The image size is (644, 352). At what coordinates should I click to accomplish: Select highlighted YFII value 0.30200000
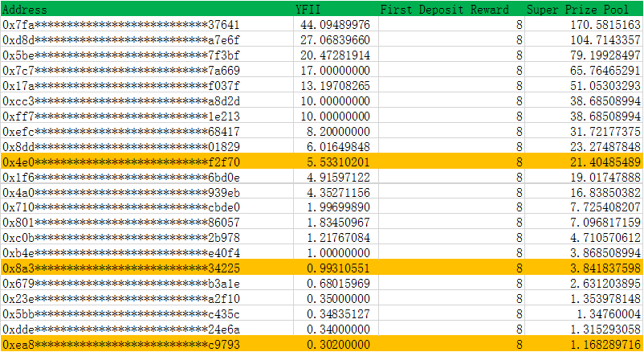click(x=338, y=345)
